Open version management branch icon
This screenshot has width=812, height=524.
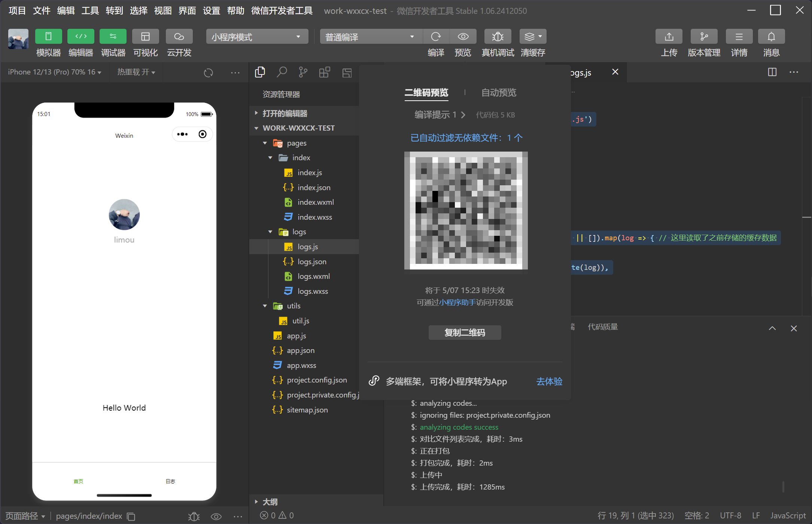704,37
